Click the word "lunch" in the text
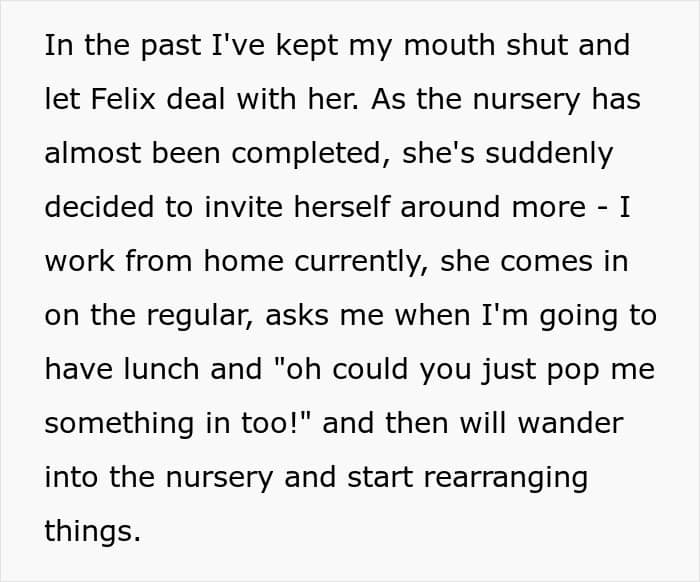The height and width of the screenshot is (582, 700). (161, 369)
